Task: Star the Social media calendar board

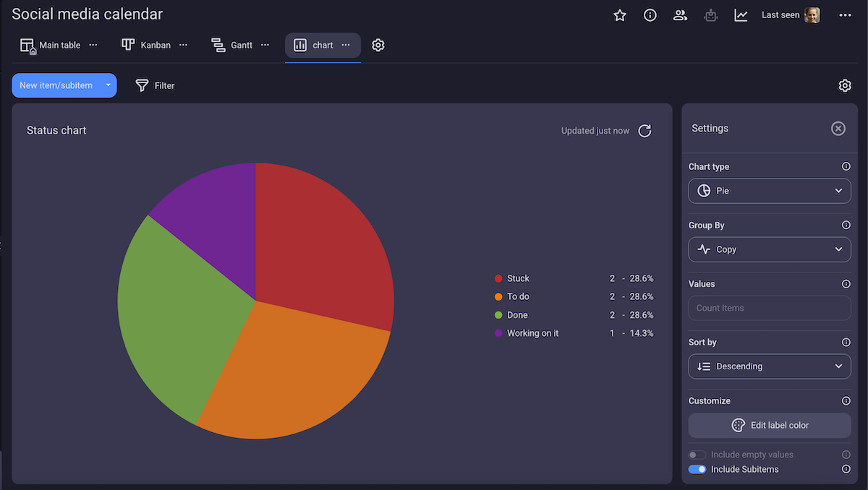Action: pyautogui.click(x=619, y=14)
